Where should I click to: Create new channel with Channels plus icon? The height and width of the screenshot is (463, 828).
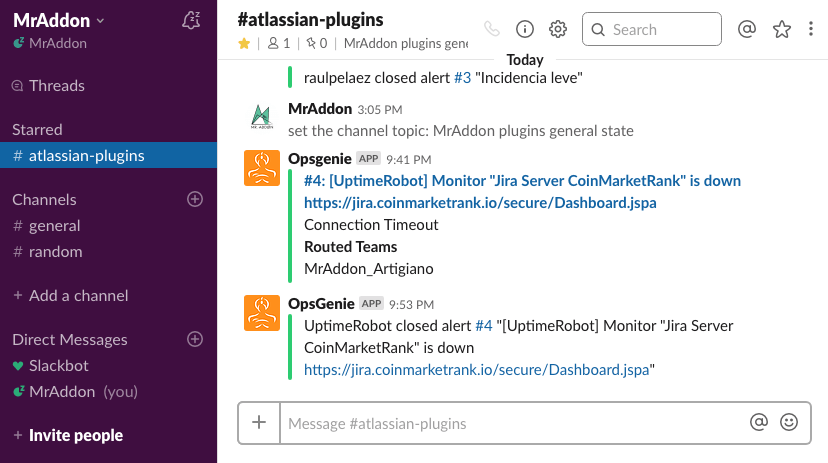point(195,199)
